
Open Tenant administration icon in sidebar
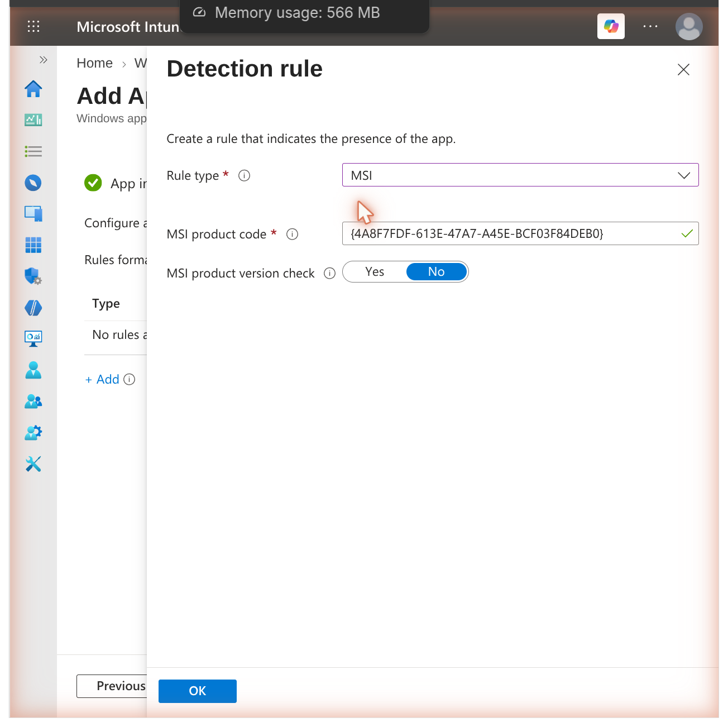click(x=33, y=433)
